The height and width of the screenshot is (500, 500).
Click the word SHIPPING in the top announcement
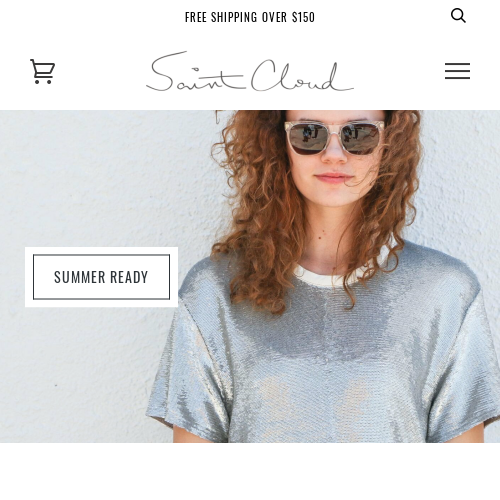[x=234, y=17]
